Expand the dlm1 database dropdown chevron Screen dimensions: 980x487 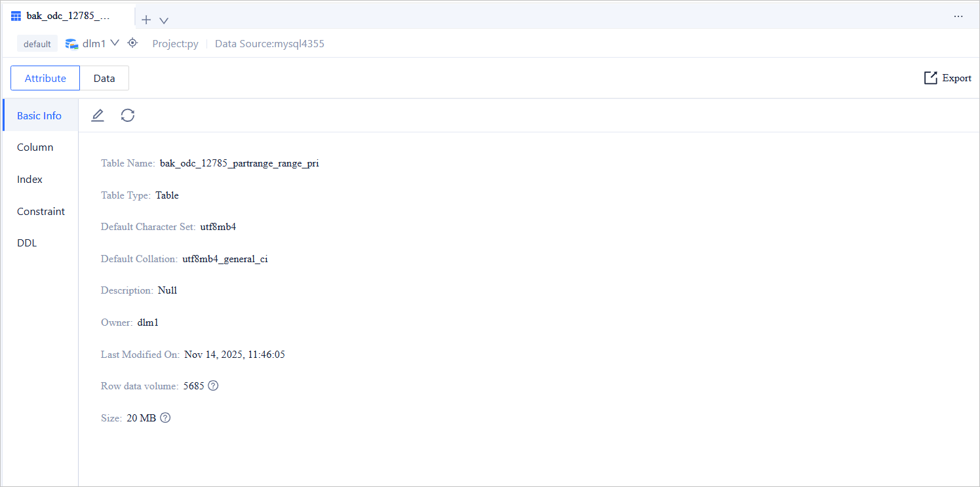pos(115,43)
